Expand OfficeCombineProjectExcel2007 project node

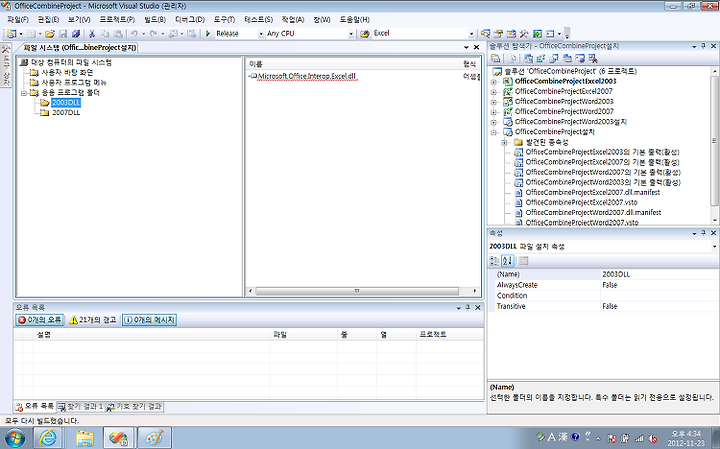(x=494, y=92)
